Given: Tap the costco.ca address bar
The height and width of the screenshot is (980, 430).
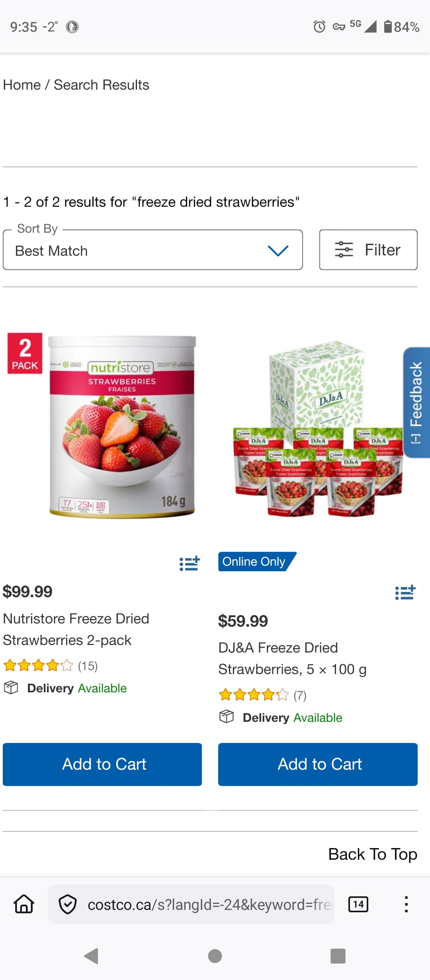Looking at the screenshot, I should click(209, 904).
